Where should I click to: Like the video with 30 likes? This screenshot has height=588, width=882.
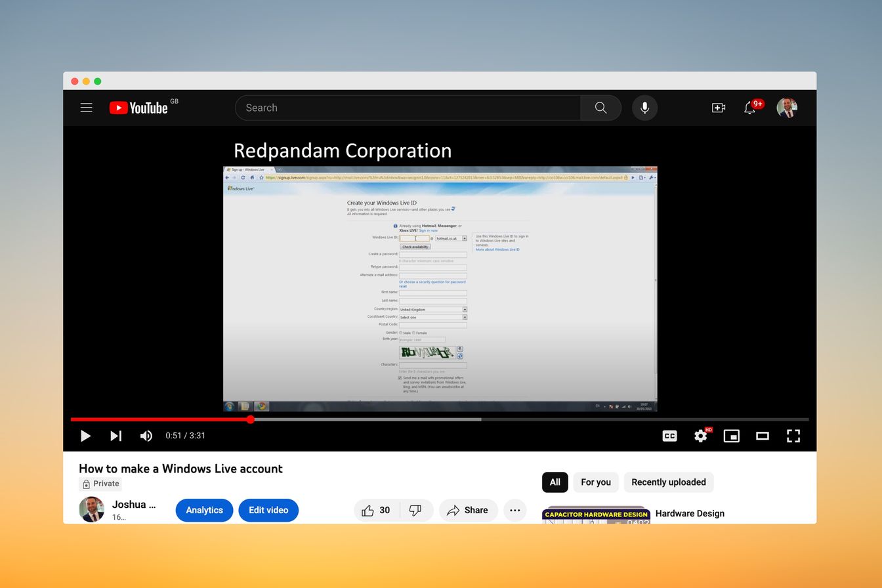[376, 510]
